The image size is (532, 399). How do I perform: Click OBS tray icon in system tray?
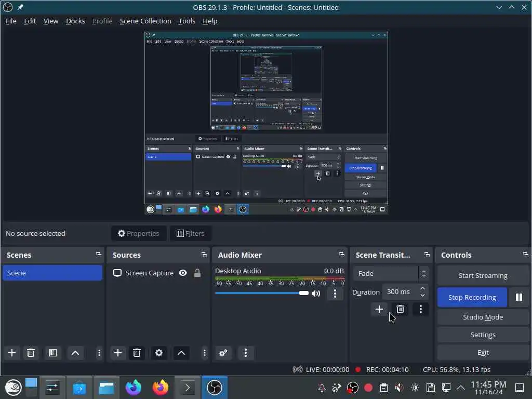click(x=353, y=388)
